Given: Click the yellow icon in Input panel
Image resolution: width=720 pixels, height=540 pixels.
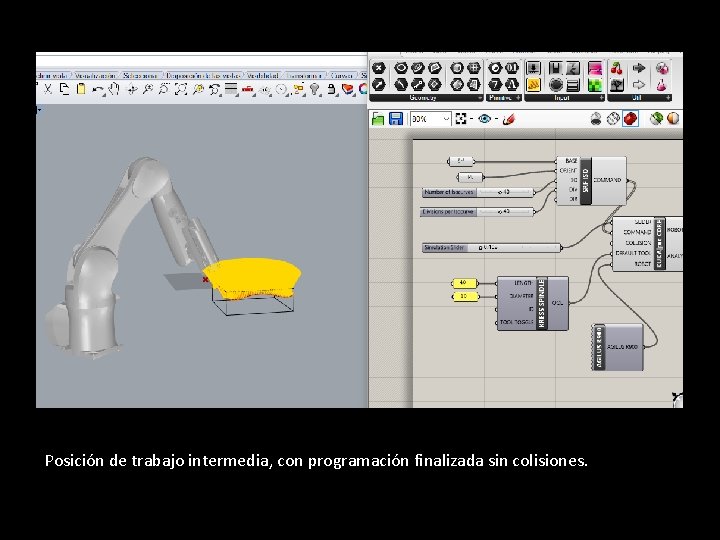Looking at the screenshot, I should pyautogui.click(x=533, y=85).
